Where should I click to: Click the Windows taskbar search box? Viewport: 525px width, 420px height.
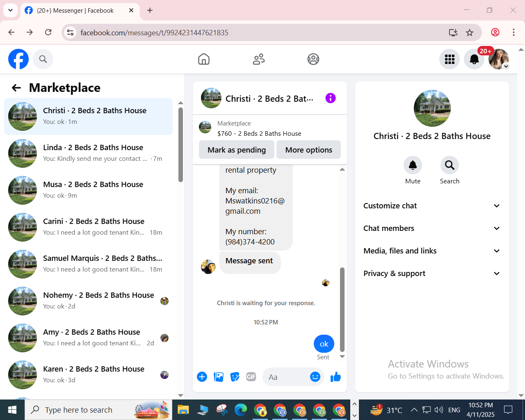(98, 410)
